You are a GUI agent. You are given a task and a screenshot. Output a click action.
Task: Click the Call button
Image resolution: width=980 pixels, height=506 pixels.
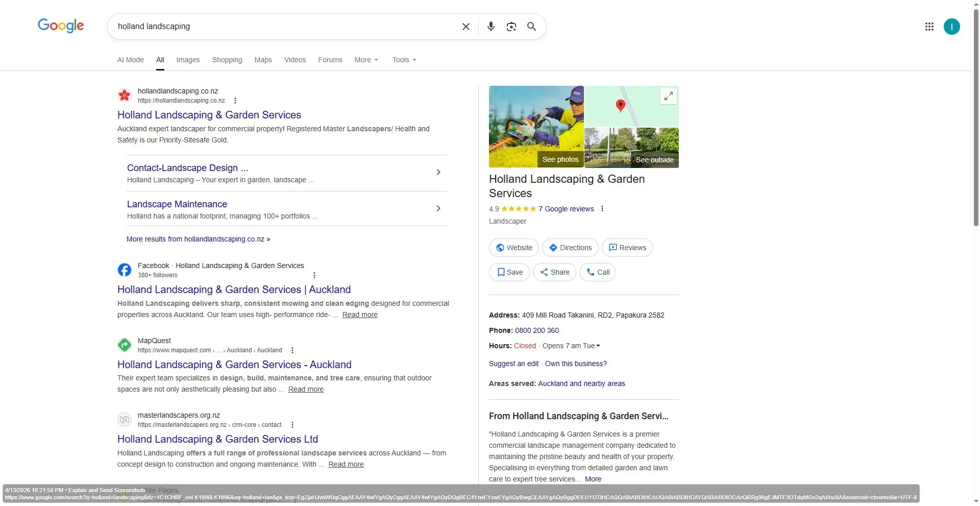pyautogui.click(x=598, y=272)
